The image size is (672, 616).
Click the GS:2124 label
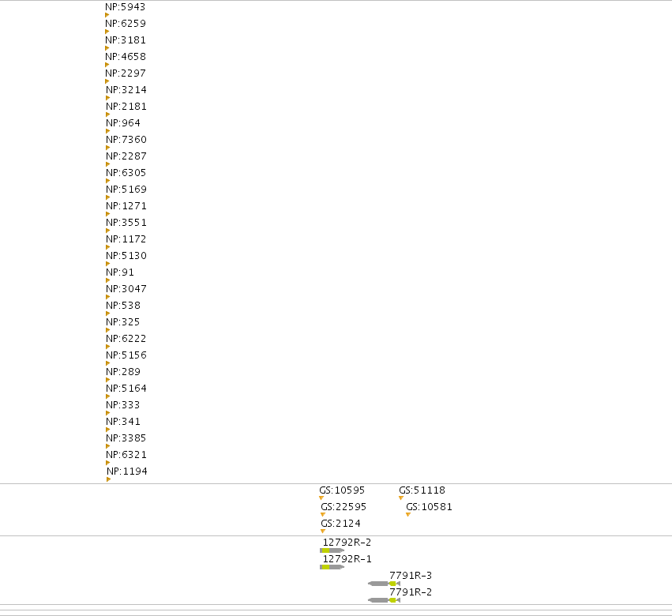(340, 524)
